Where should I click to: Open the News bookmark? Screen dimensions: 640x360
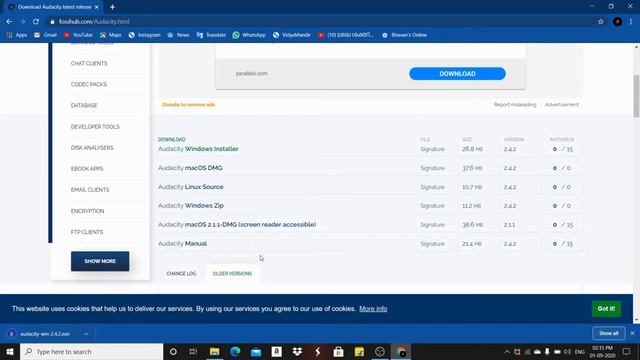tap(178, 35)
